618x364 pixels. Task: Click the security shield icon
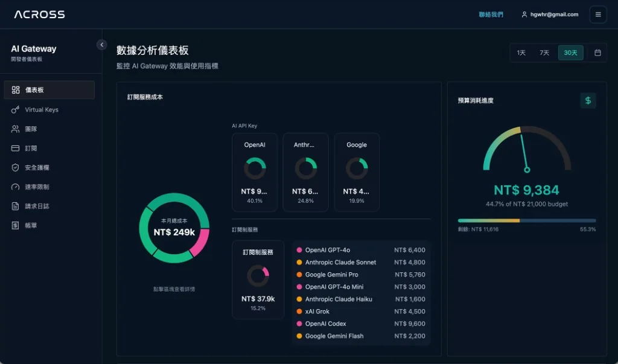(x=15, y=168)
